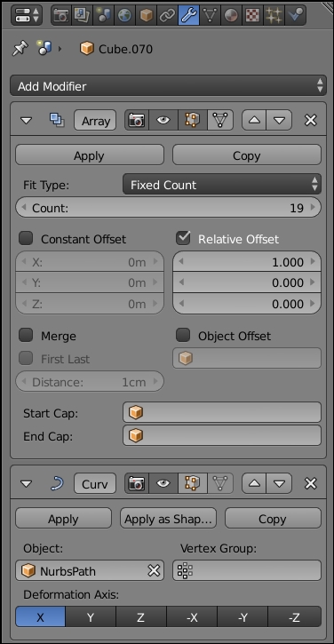Enable the Constant Offset checkbox

[x=26, y=238]
